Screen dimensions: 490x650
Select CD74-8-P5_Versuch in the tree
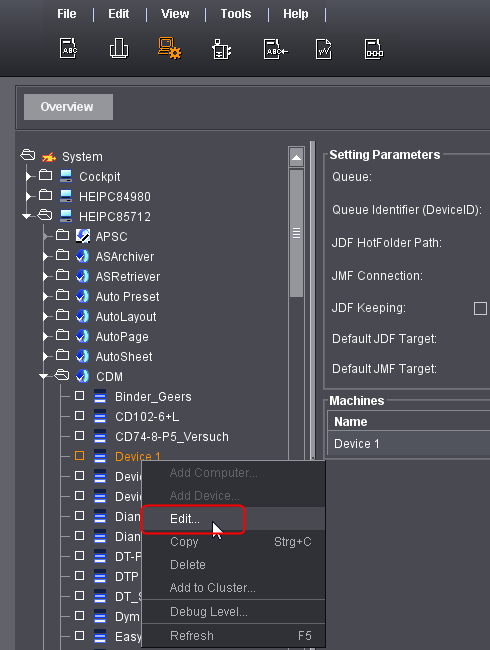pyautogui.click(x=172, y=437)
